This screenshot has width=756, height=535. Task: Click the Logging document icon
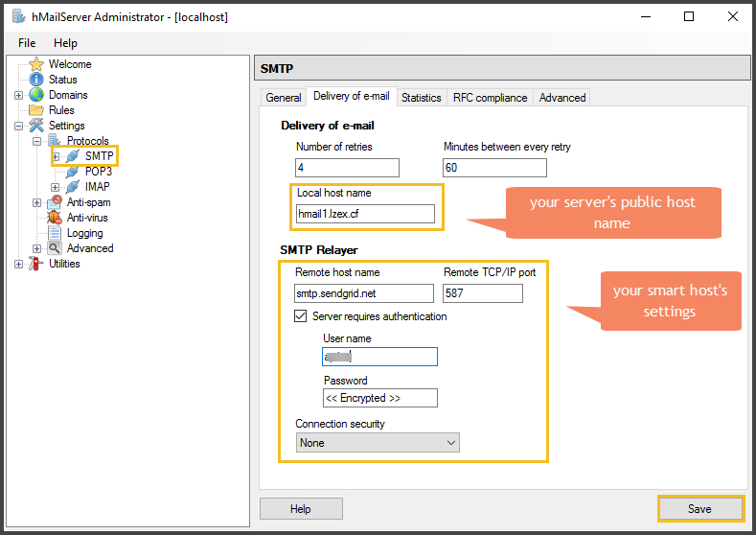55,233
